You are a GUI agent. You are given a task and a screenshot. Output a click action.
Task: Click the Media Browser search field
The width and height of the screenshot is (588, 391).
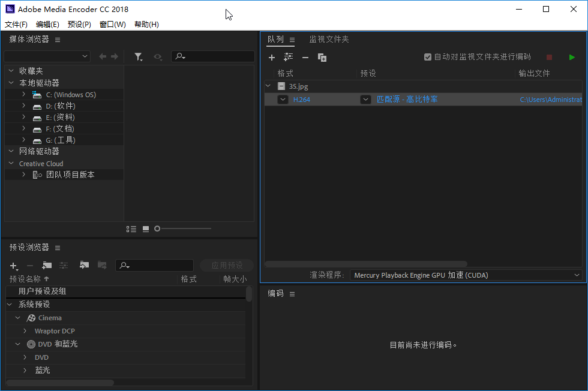point(213,56)
